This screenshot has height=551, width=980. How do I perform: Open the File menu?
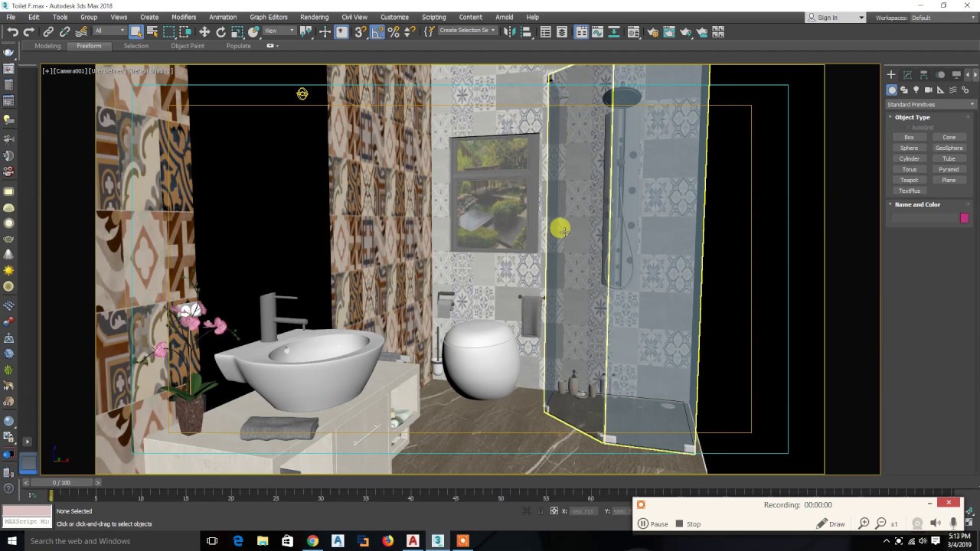11,17
